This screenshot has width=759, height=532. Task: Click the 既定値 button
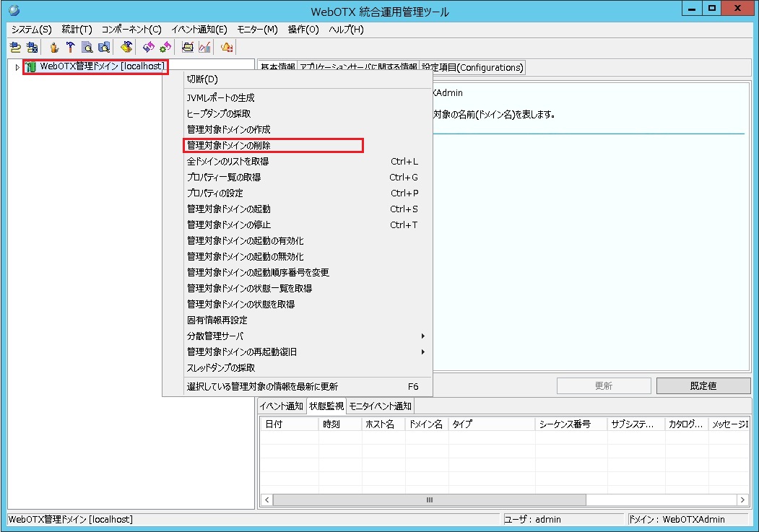click(x=703, y=385)
